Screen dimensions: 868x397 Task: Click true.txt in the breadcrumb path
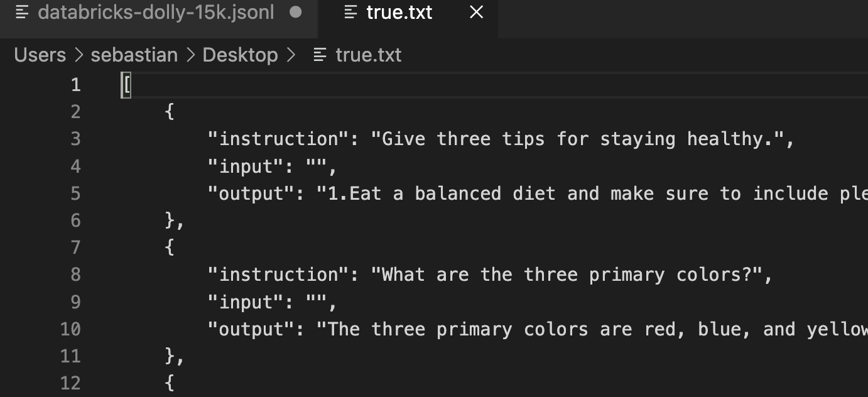368,55
